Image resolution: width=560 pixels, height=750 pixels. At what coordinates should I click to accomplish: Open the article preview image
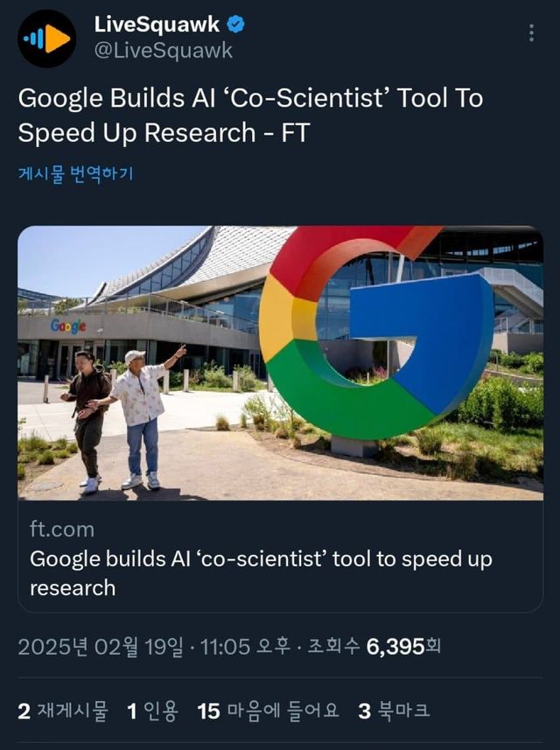coord(280,363)
